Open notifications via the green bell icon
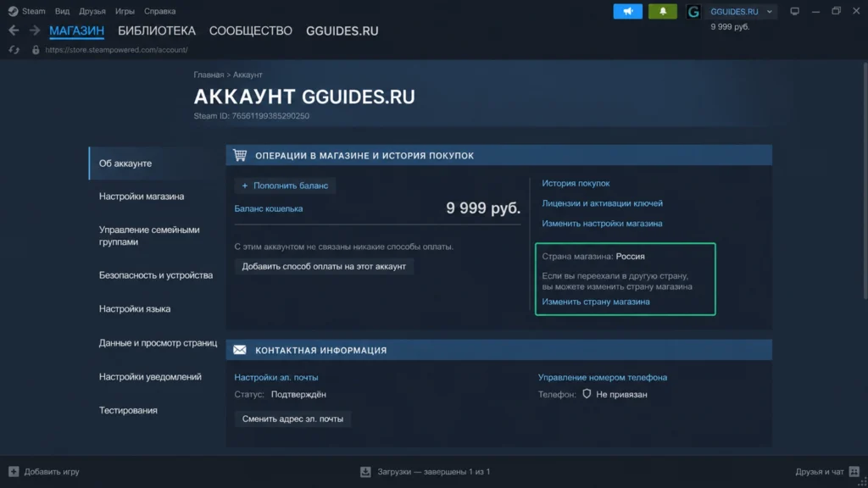868x488 pixels. [x=663, y=11]
